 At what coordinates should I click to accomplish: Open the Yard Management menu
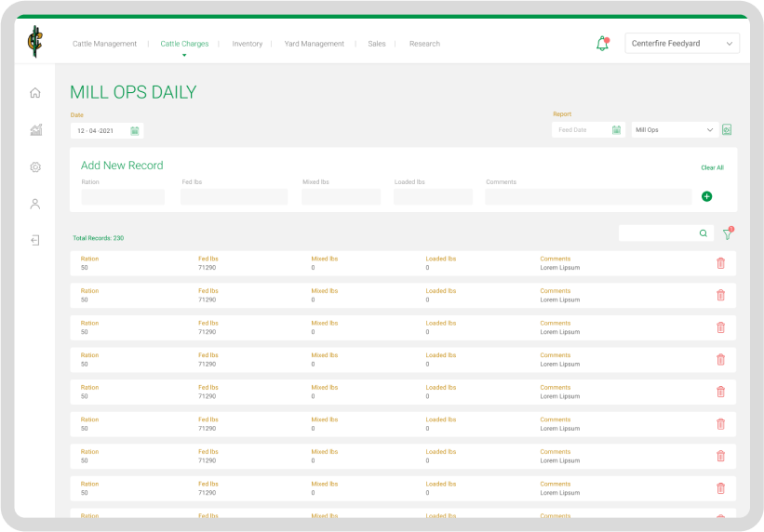pos(314,44)
